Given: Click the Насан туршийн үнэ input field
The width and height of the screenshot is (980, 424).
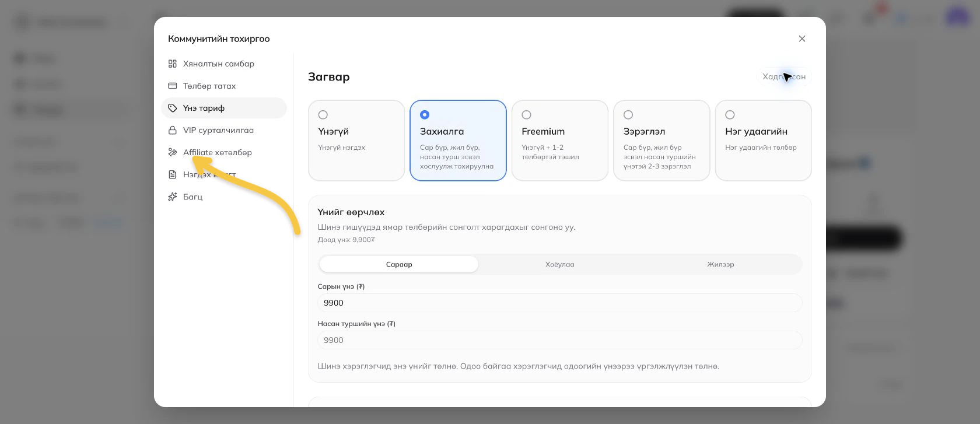Looking at the screenshot, I should click(x=560, y=340).
